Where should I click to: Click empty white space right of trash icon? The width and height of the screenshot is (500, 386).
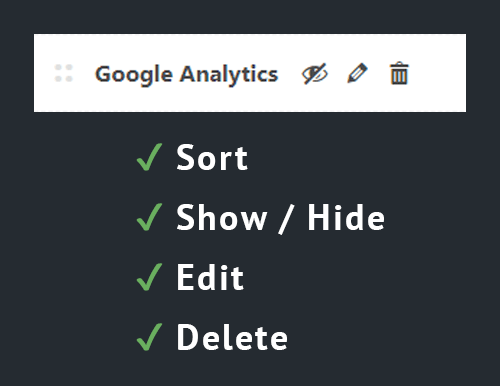click(x=437, y=73)
